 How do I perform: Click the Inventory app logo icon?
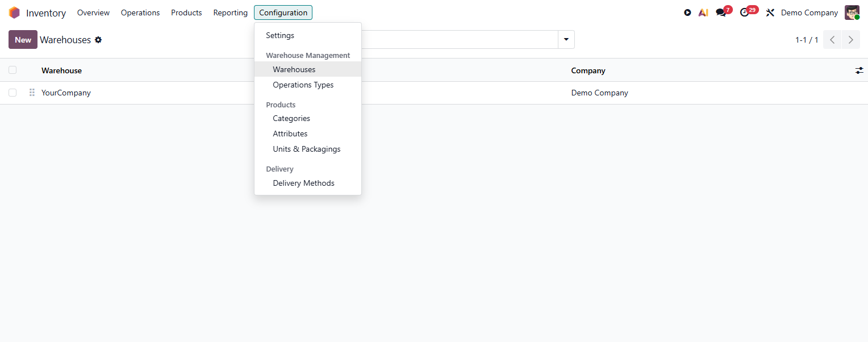point(14,12)
